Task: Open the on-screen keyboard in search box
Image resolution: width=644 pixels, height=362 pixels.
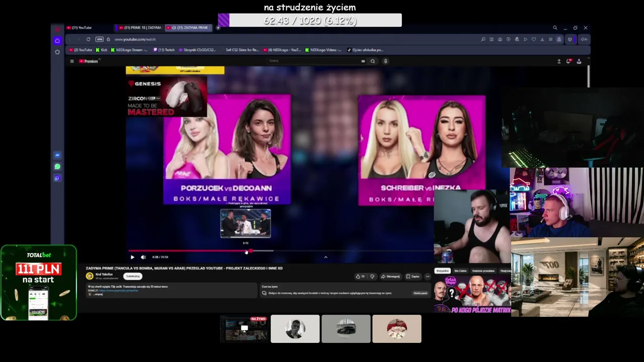Action: click(x=363, y=61)
